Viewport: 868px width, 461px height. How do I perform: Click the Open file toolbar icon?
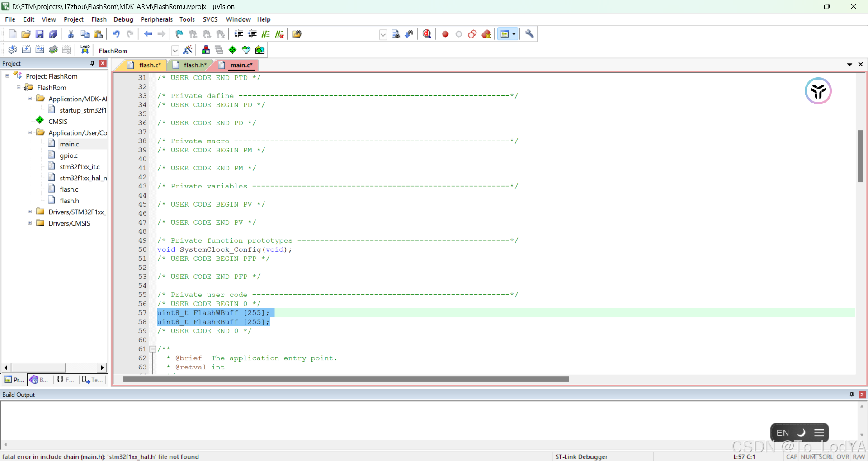pos(26,34)
